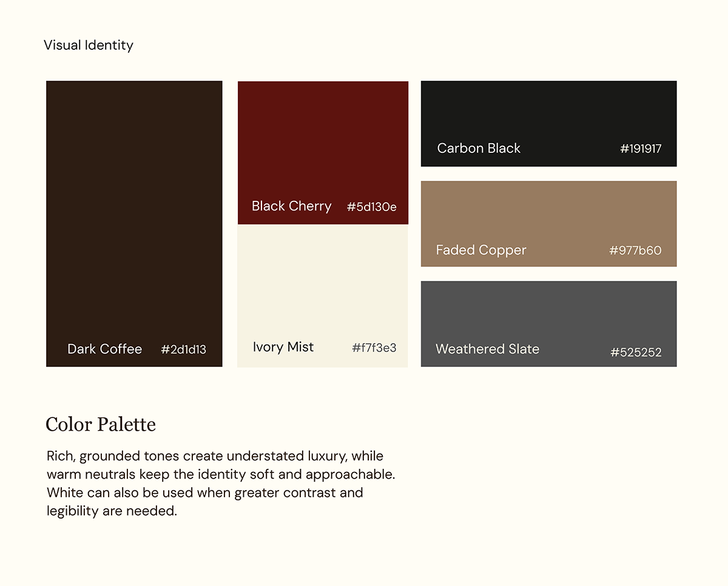The height and width of the screenshot is (586, 728).
Task: Click the 'Weathered Slate' label text
Action: pos(487,349)
